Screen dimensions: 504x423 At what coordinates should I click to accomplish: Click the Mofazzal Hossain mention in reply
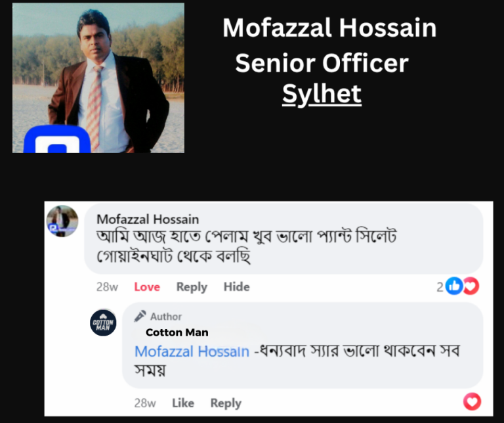click(192, 351)
